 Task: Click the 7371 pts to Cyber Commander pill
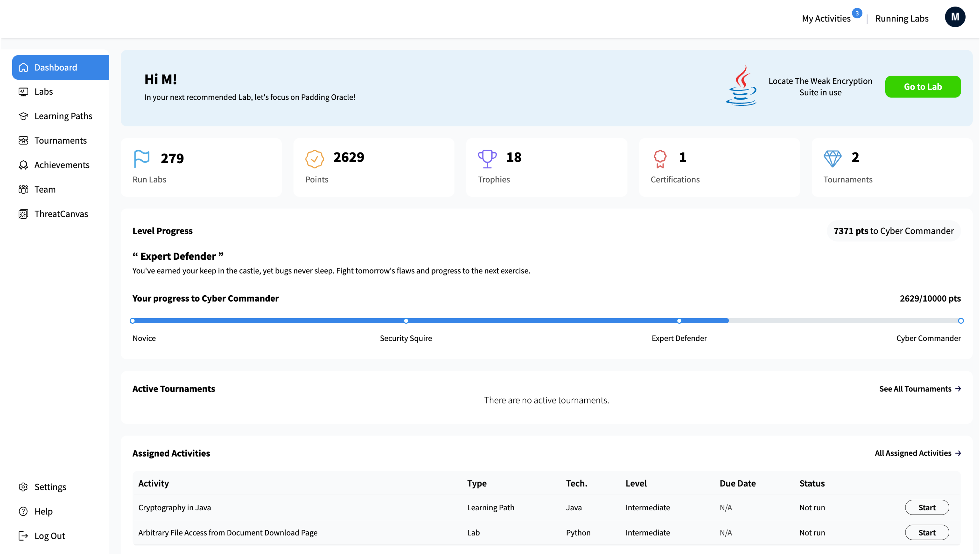pos(894,231)
